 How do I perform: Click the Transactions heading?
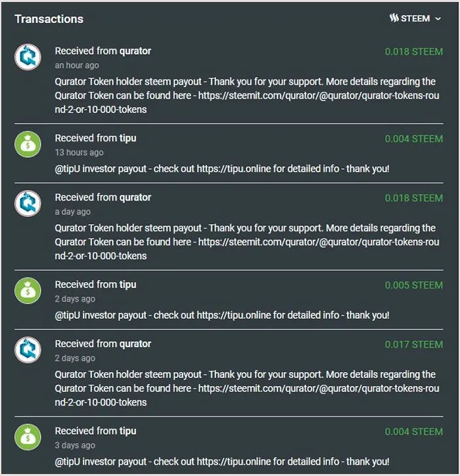[49, 19]
